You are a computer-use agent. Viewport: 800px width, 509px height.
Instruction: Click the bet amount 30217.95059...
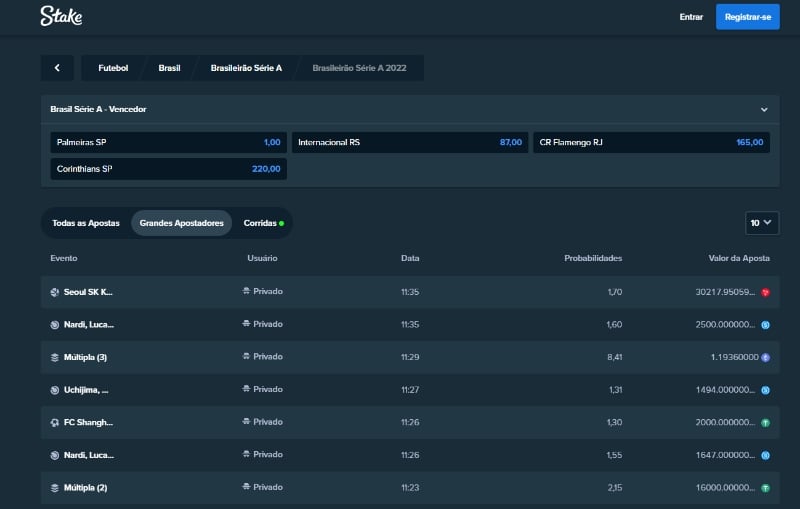click(725, 292)
